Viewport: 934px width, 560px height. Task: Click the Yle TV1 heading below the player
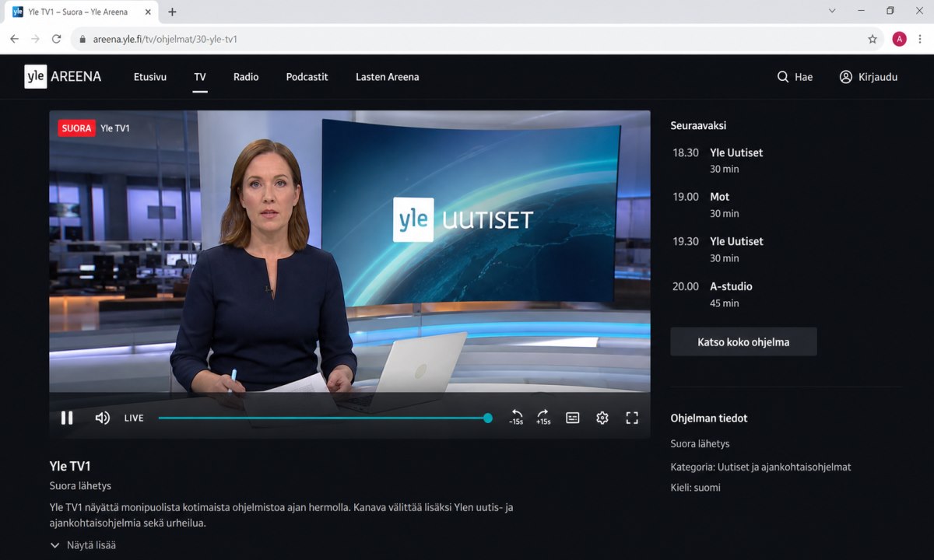click(70, 466)
